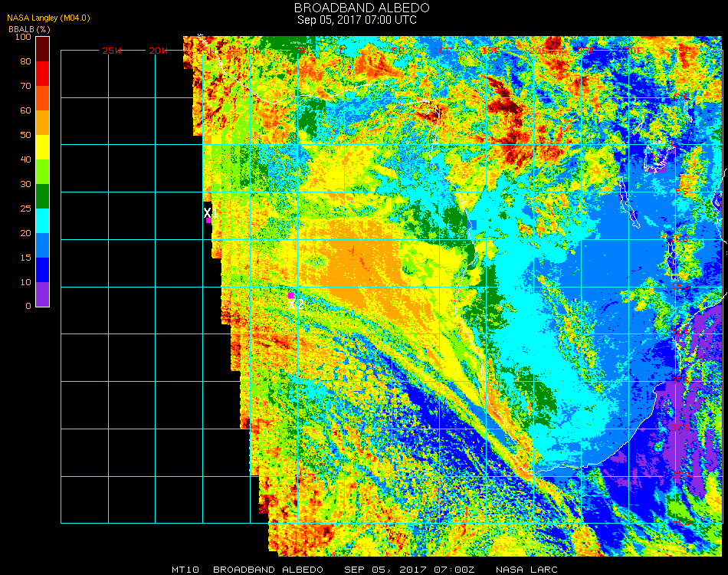Click the '35S' latitude label
Image resolution: width=728 pixels, height=575 pixels.
pos(681,475)
